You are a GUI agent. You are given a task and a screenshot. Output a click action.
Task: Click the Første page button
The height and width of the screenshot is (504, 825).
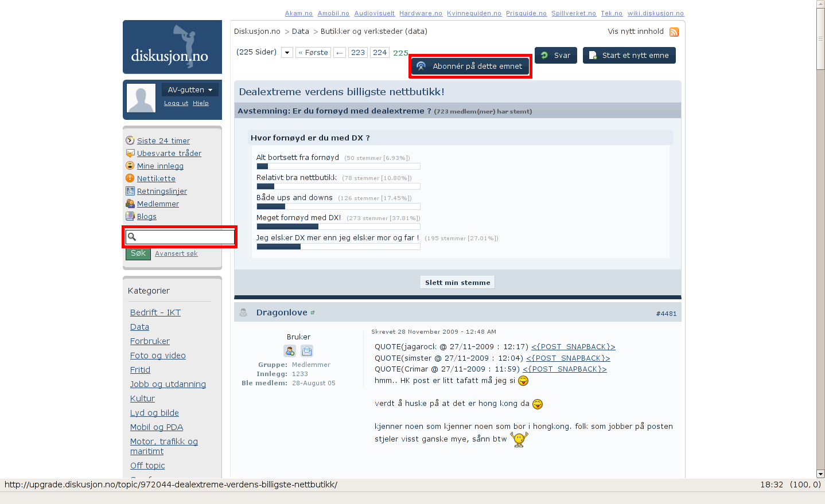313,53
